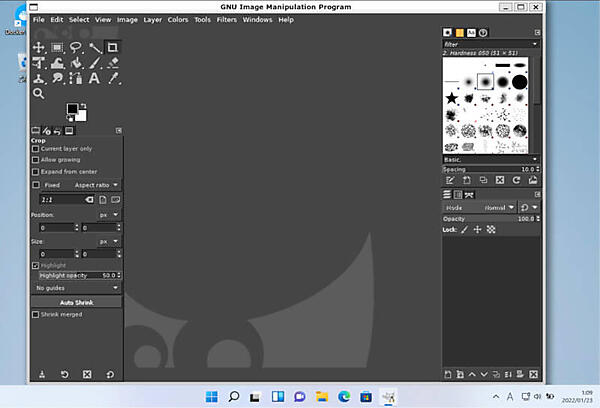Viewport: 600px width, 408px height.
Task: Click the foreground color swatch
Action: (x=72, y=109)
